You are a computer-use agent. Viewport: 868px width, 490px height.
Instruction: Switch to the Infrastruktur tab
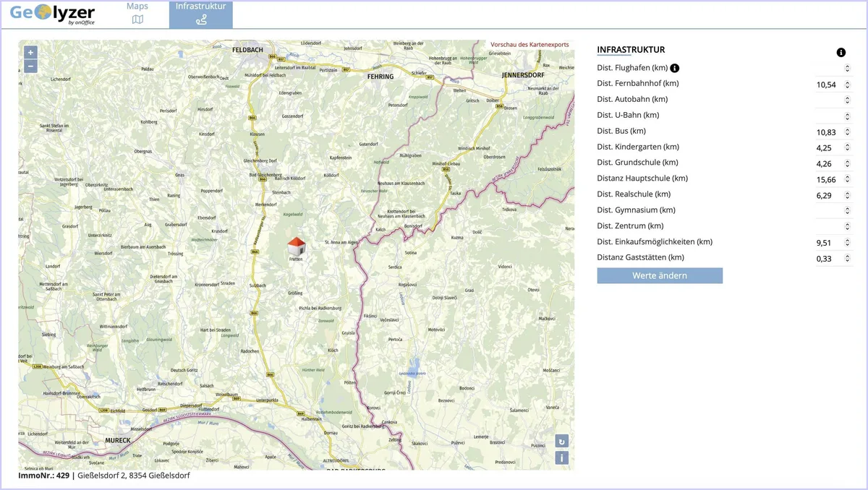[x=200, y=14]
